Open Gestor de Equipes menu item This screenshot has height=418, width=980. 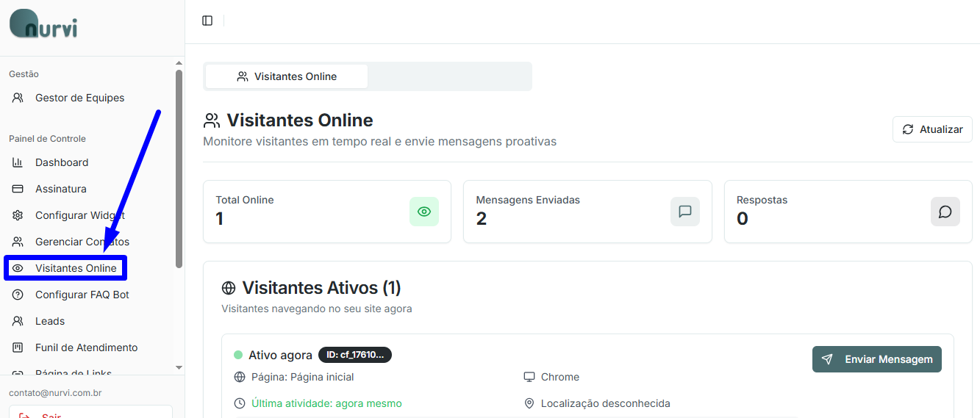(79, 98)
